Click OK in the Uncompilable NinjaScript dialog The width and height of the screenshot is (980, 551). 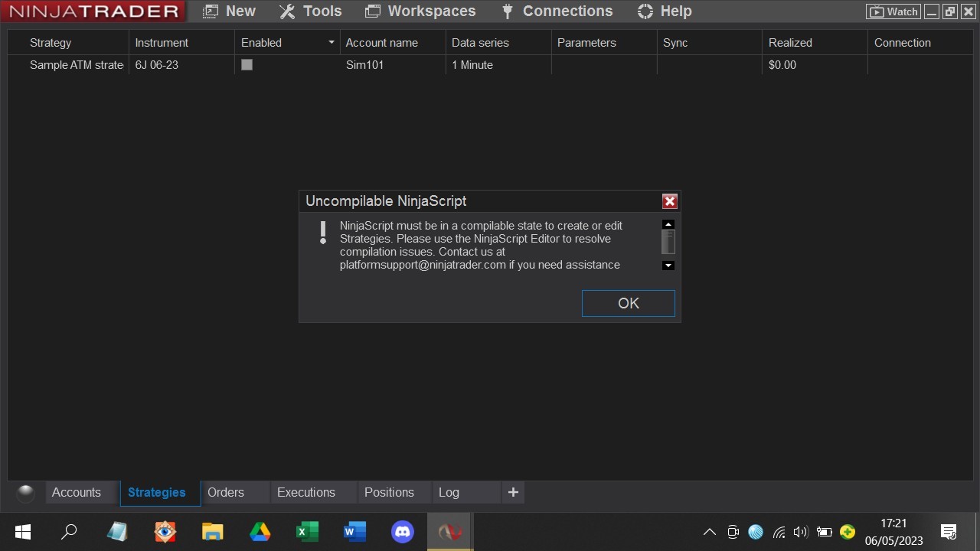pos(629,303)
